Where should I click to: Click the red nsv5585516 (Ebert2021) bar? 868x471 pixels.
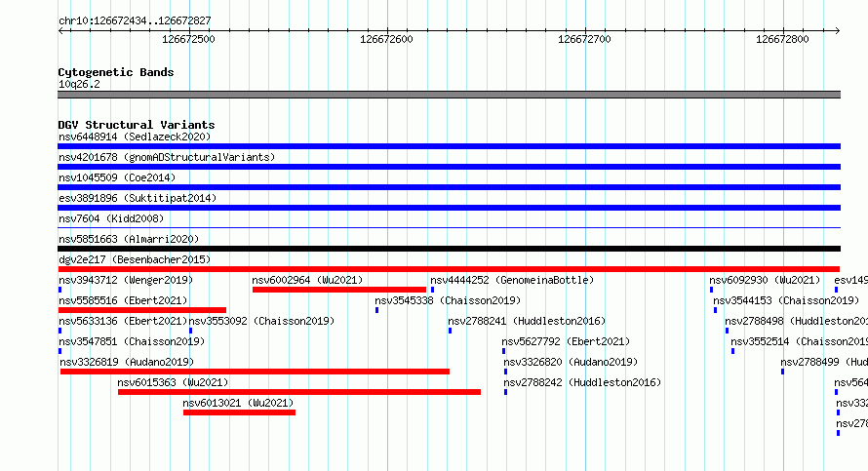[x=142, y=310]
